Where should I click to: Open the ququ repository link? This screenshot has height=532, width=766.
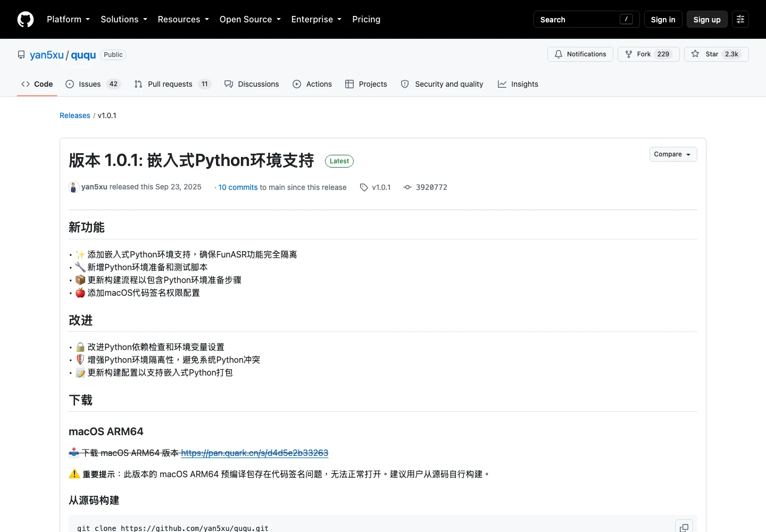pyautogui.click(x=84, y=55)
